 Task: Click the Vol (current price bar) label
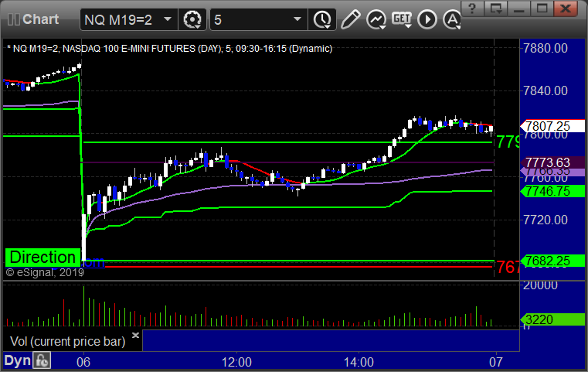(x=67, y=342)
